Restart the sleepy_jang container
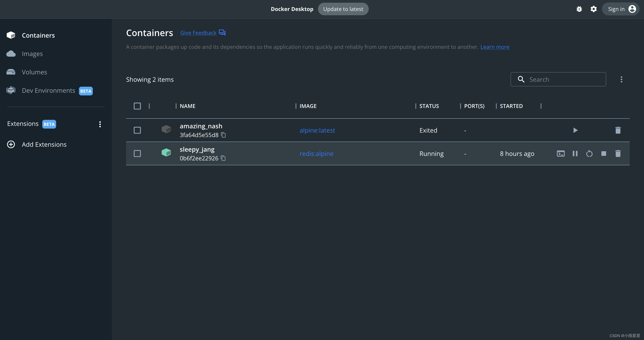 click(589, 153)
